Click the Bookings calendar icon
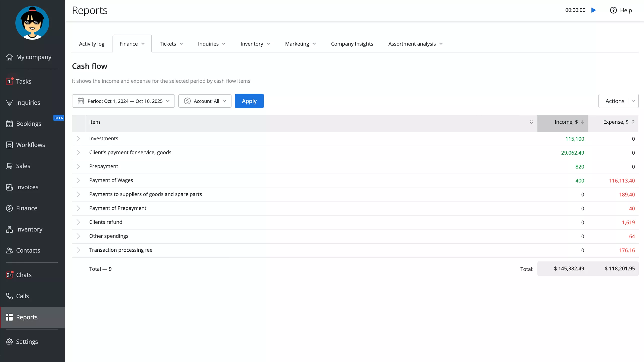The height and width of the screenshot is (362, 644). (x=9, y=124)
